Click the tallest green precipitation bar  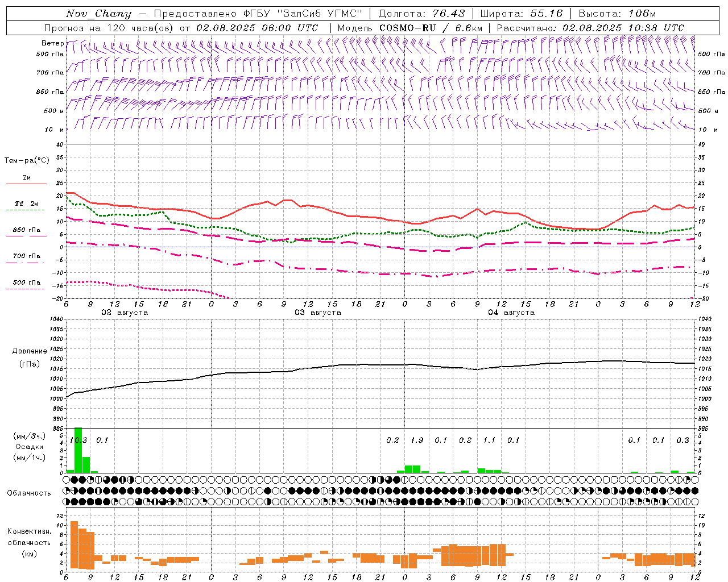(78, 450)
